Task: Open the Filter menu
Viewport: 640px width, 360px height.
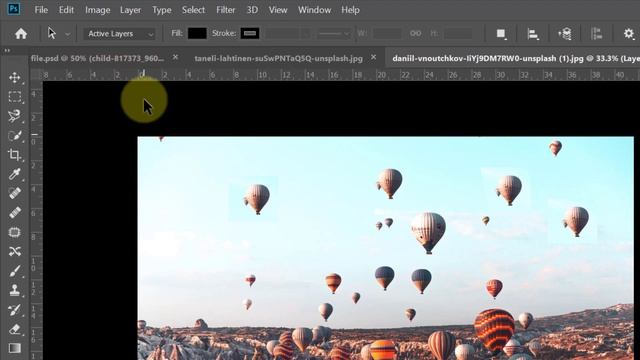Action: click(x=226, y=10)
